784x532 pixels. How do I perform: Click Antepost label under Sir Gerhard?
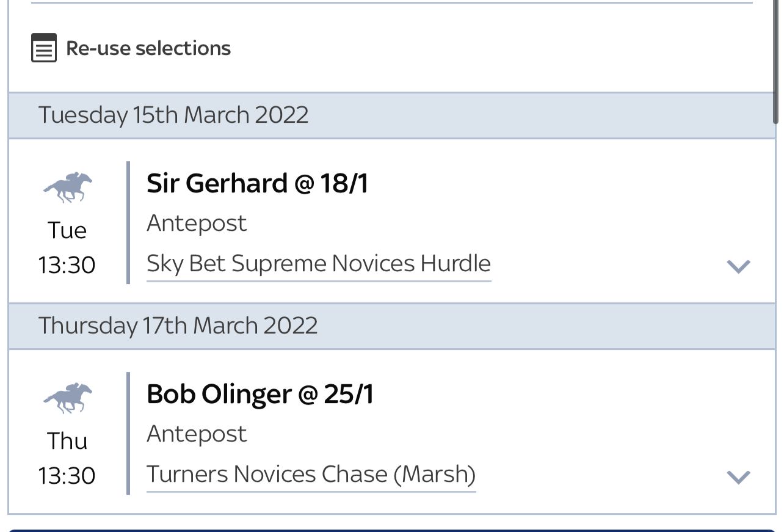coord(197,223)
